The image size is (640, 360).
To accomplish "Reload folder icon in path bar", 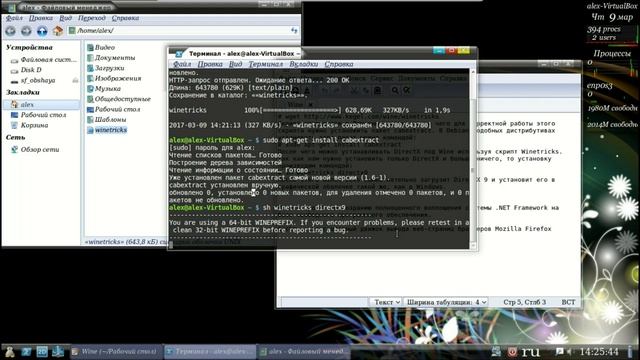I will click(294, 31).
